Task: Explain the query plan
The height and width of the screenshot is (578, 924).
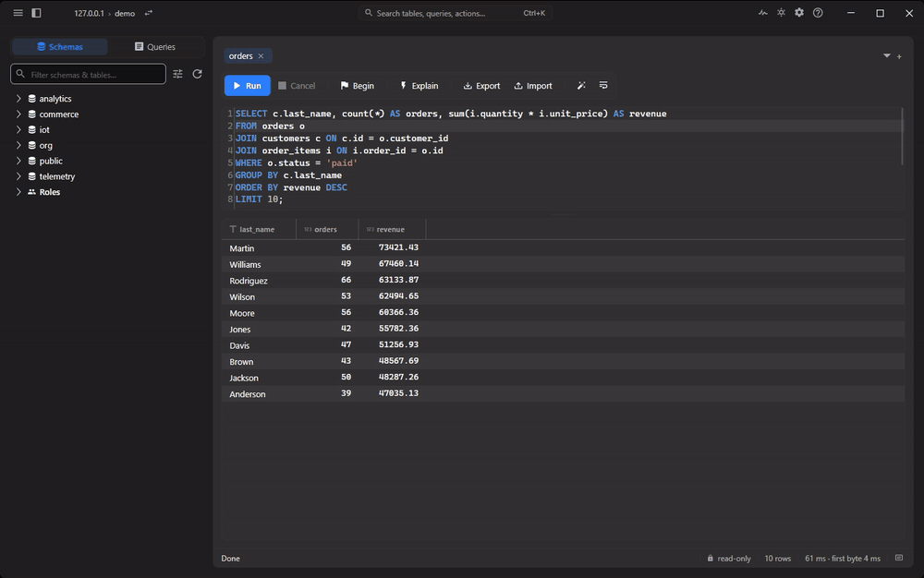Action: coord(419,85)
